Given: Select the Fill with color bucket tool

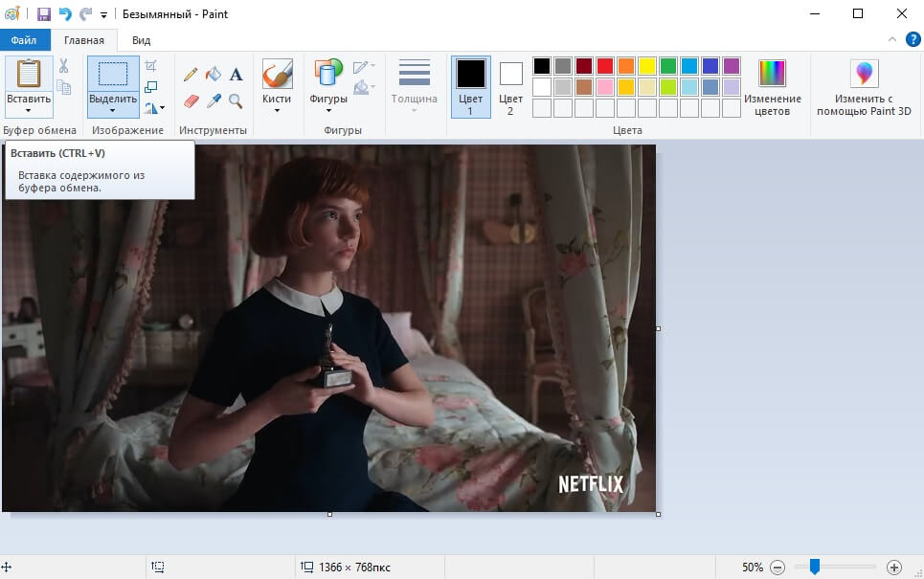Looking at the screenshot, I should (x=214, y=74).
